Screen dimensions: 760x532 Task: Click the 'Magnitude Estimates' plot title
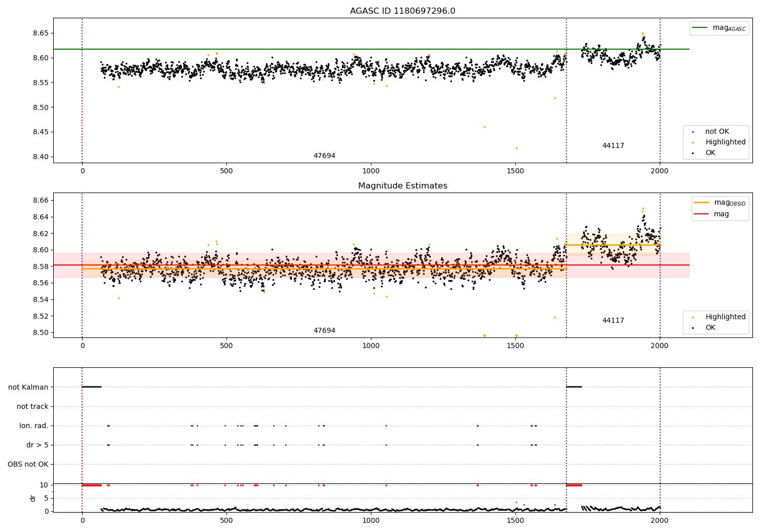point(403,186)
